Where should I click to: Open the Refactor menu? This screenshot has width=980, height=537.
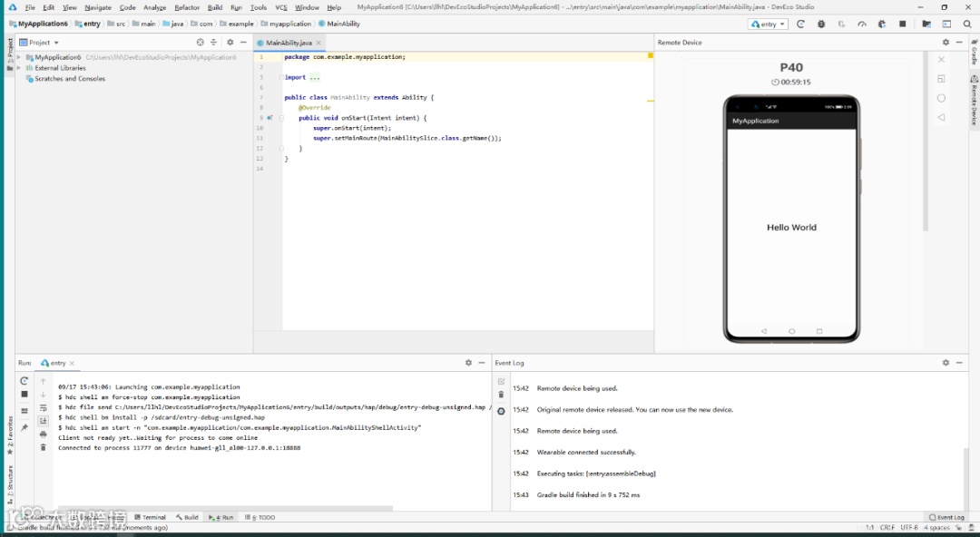[x=187, y=7]
